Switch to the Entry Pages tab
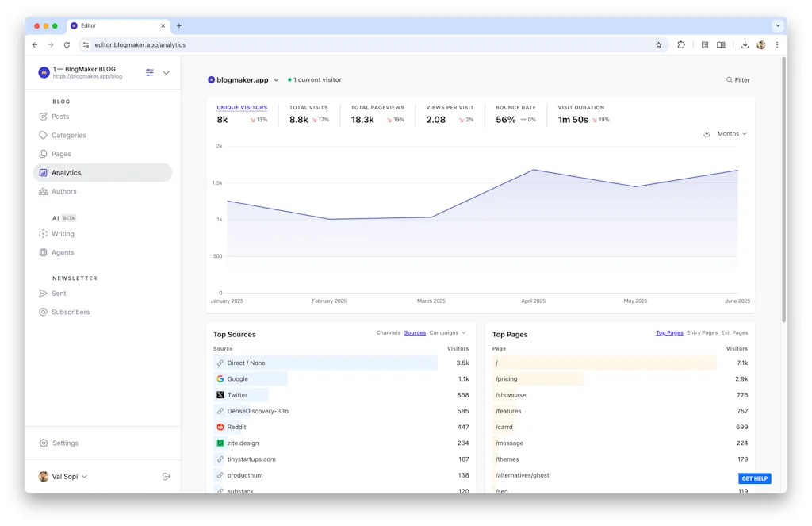The width and height of the screenshot is (812, 526). (x=702, y=333)
